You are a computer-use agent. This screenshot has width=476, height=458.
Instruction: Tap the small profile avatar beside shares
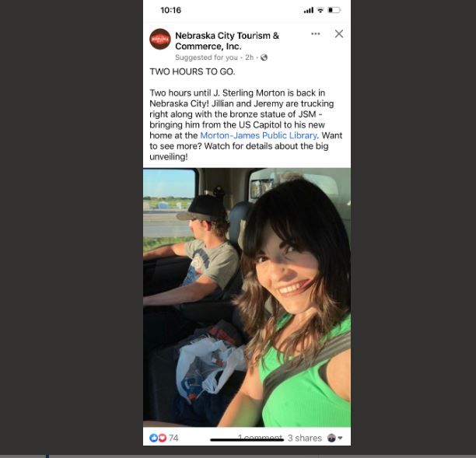coord(331,438)
